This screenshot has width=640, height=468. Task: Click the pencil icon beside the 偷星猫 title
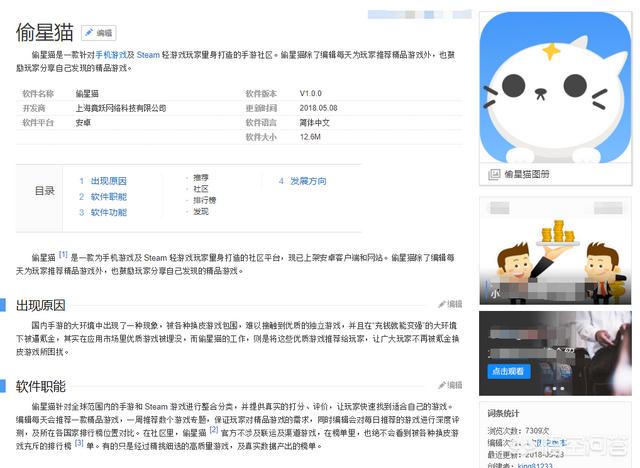coord(89,33)
